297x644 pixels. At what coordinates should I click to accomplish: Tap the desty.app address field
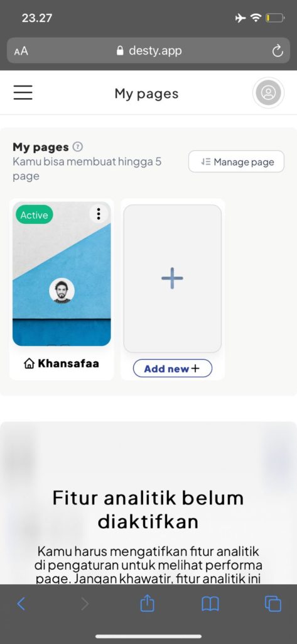click(148, 51)
